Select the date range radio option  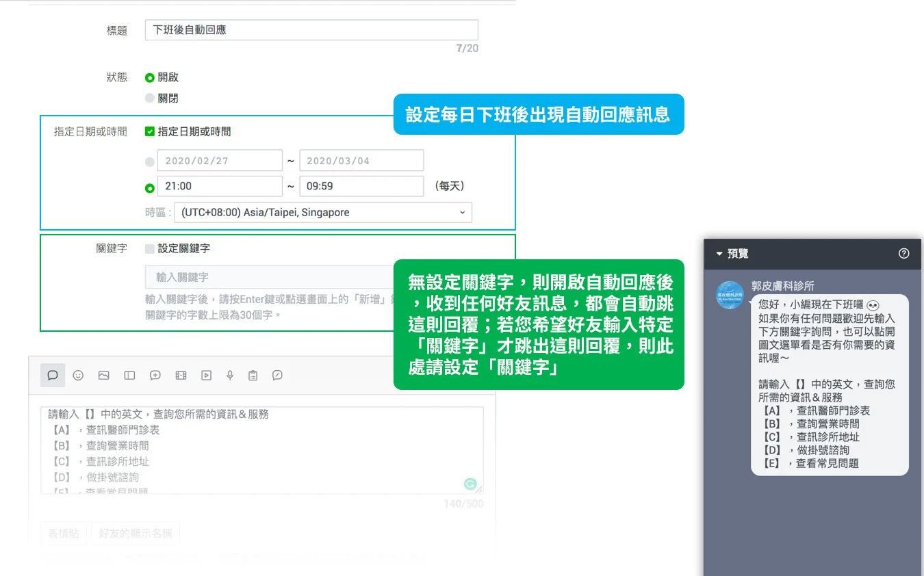(150, 160)
